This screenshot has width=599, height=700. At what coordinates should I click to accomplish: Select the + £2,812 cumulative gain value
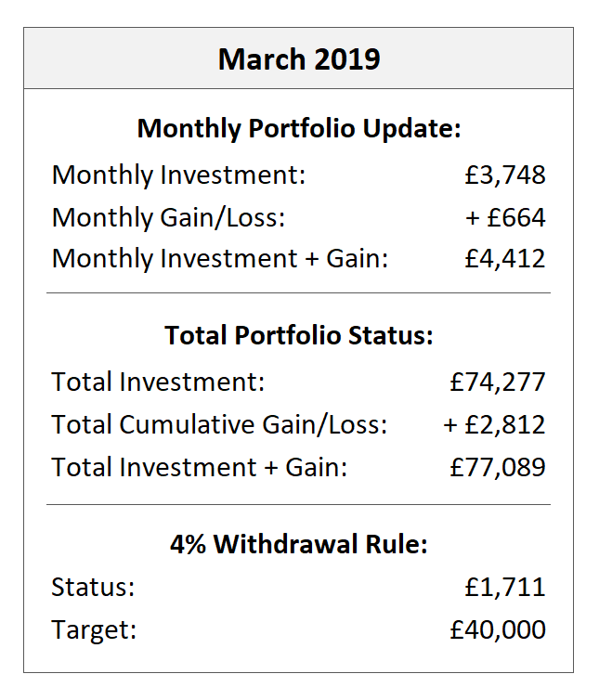click(494, 424)
